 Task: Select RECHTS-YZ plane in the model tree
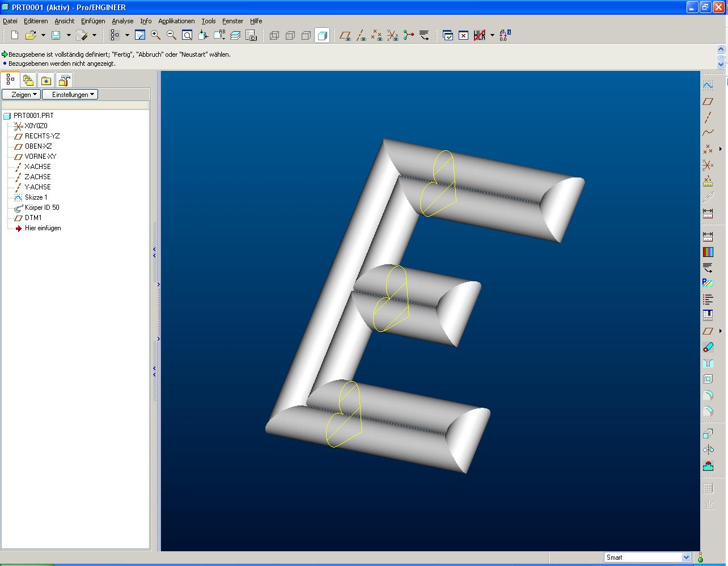(42, 136)
